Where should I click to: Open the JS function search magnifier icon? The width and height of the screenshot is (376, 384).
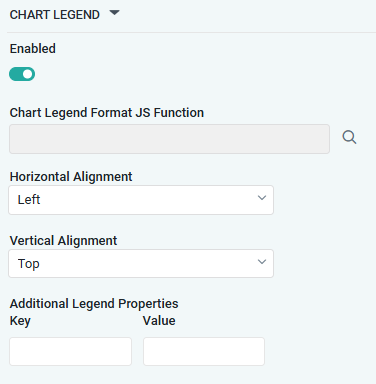[349, 137]
